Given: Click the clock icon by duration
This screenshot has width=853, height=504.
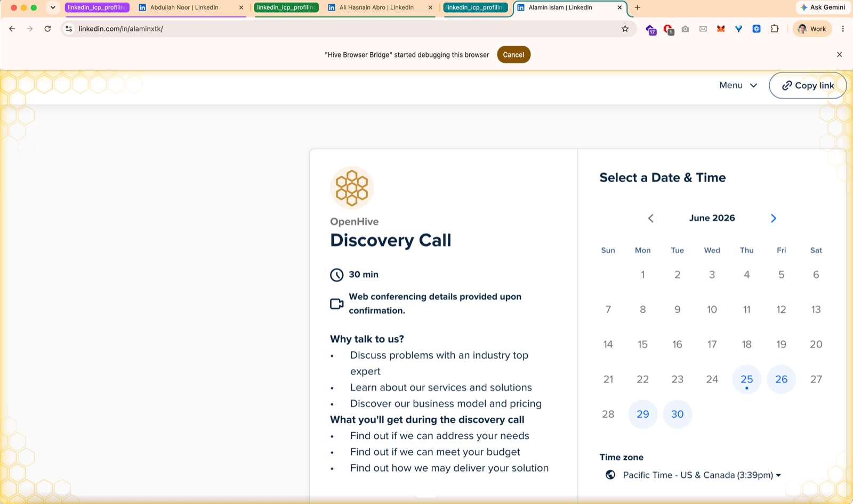Looking at the screenshot, I should click(337, 275).
